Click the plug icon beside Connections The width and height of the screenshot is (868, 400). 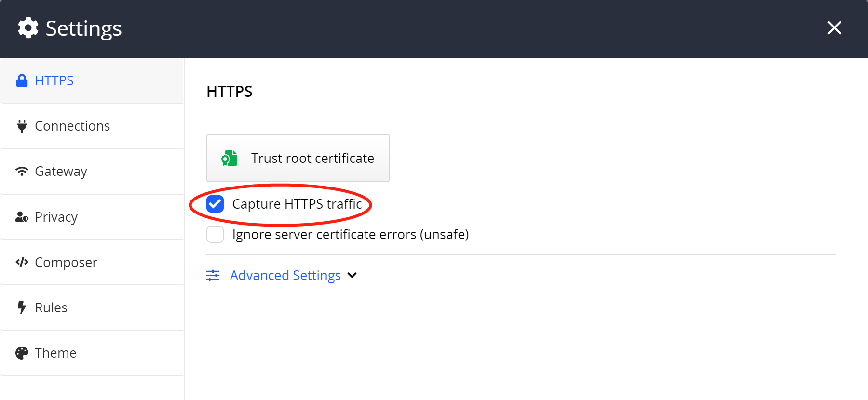click(22, 126)
